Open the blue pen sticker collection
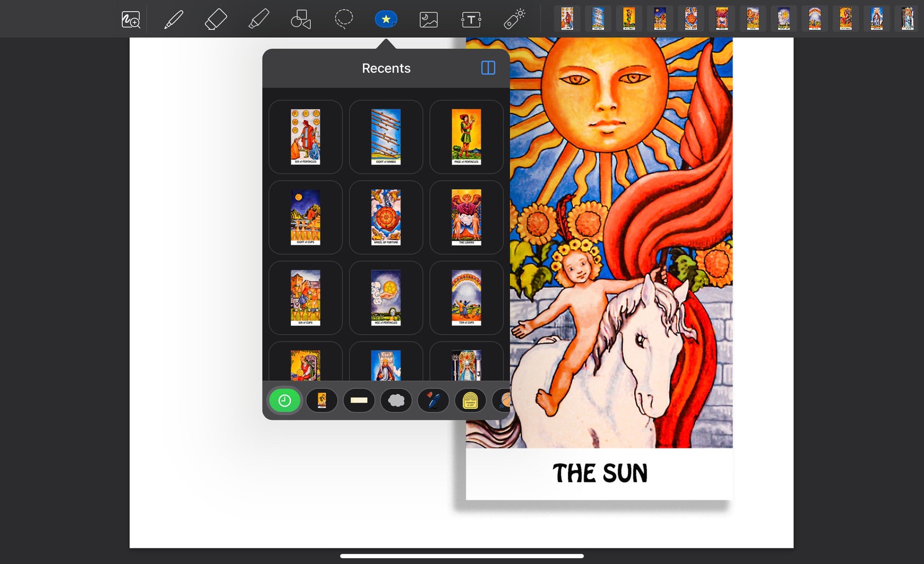 (x=433, y=401)
